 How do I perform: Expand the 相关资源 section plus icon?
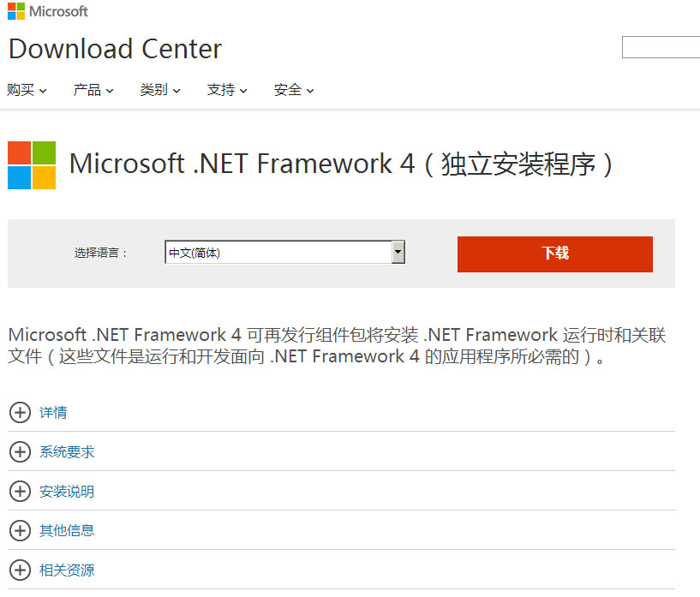[x=20, y=570]
